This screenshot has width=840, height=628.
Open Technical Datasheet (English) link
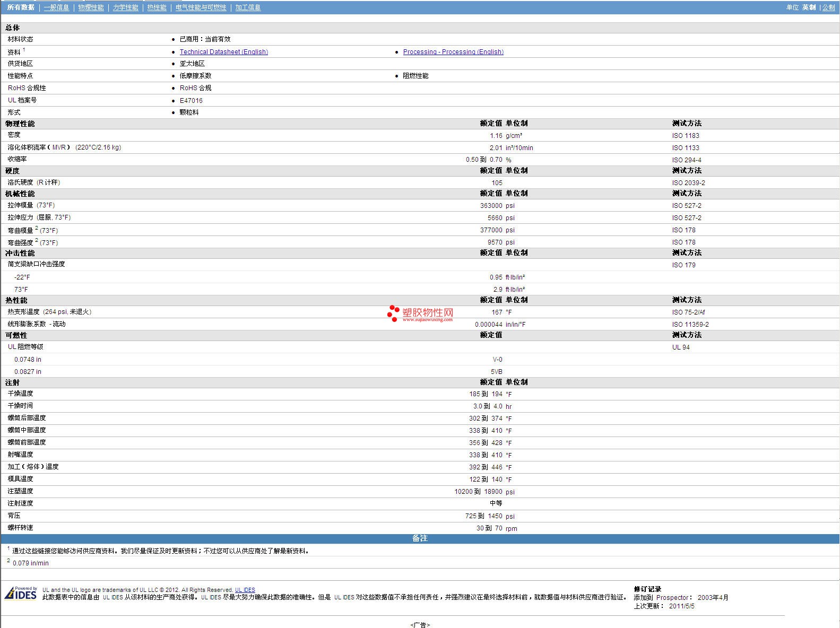[x=223, y=51]
